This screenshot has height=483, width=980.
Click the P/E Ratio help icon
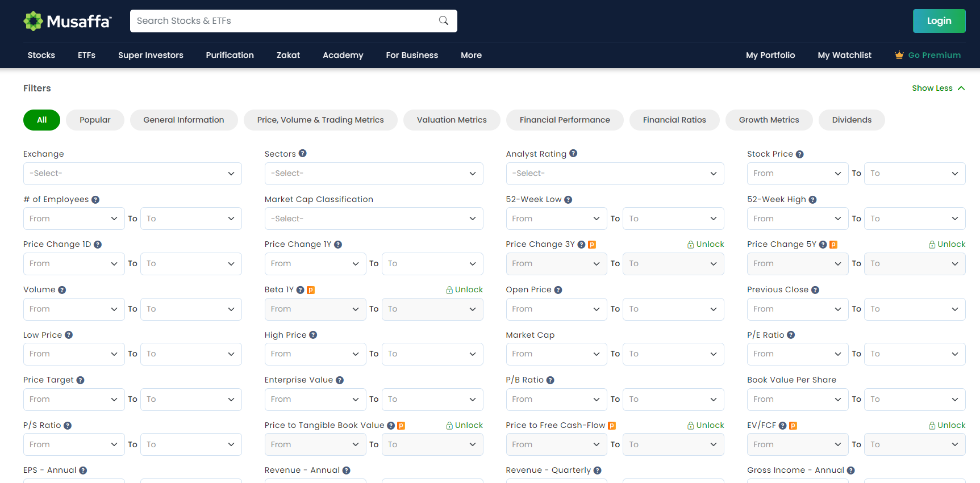[791, 335]
